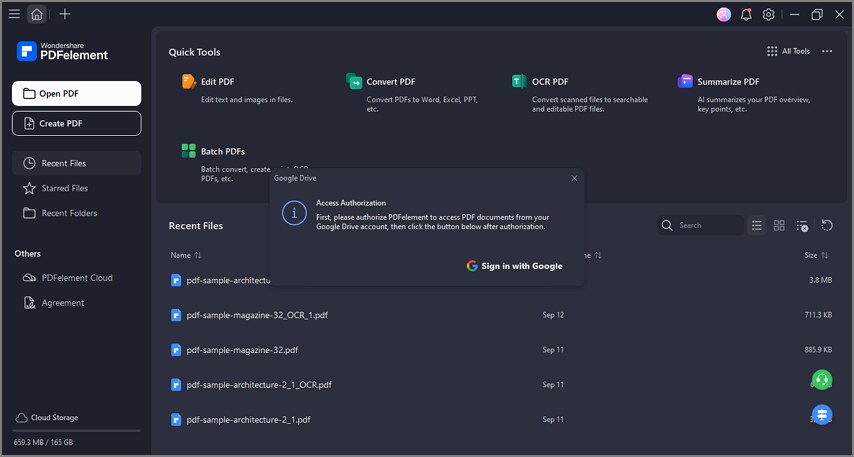The width and height of the screenshot is (854, 457).
Task: Switch recent files to grid view
Action: click(x=779, y=226)
